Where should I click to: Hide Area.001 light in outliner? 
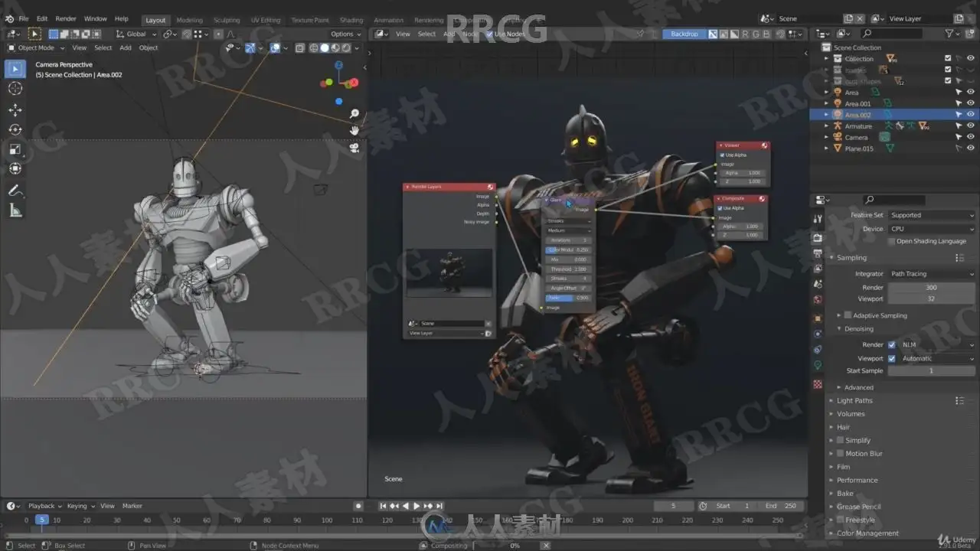[970, 103]
